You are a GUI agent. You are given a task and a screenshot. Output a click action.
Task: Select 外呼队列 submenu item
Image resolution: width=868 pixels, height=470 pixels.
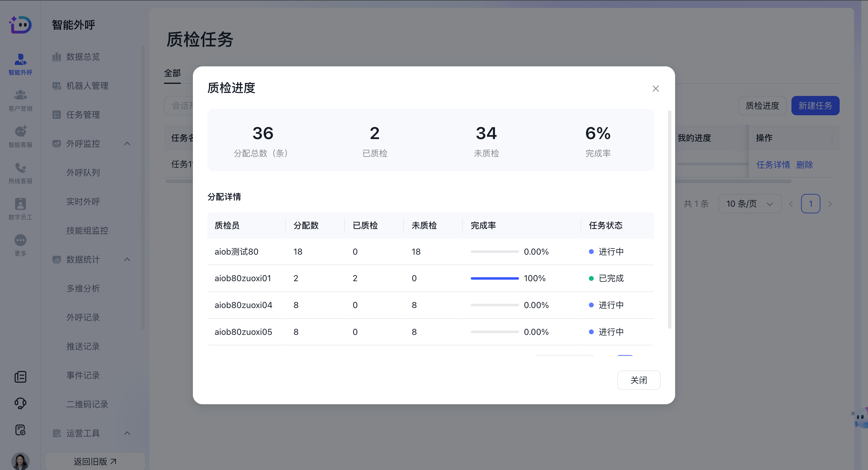(x=83, y=173)
